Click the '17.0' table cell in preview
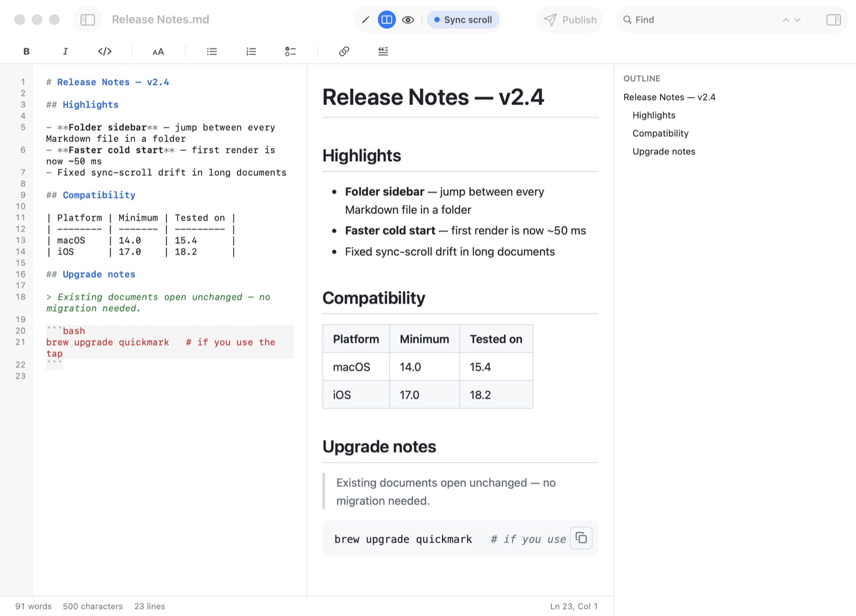Screen dimensions: 856x616 [x=425, y=395]
